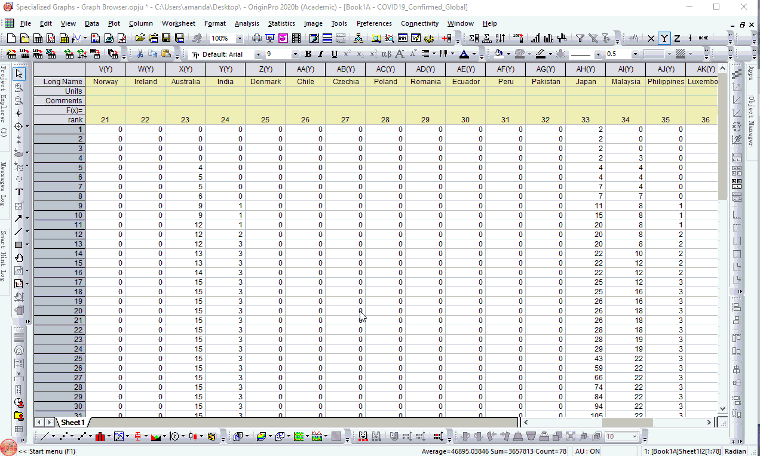This screenshot has width=760, height=456.
Task: Click the New Workbook icon
Action: pos(37,38)
